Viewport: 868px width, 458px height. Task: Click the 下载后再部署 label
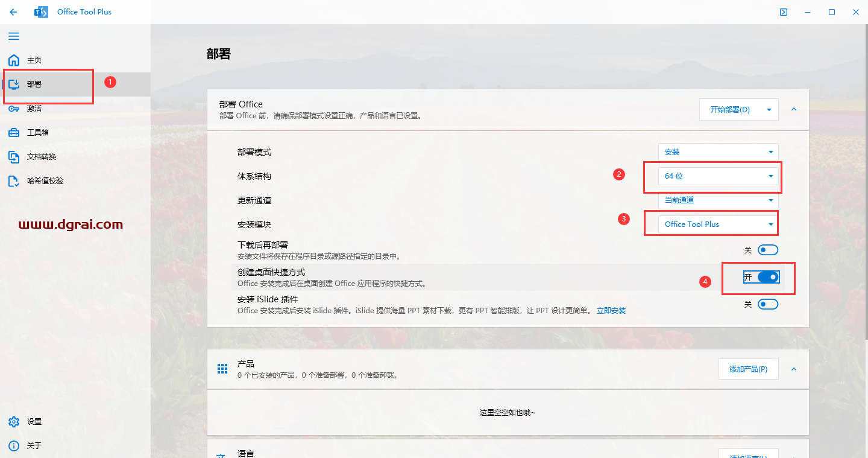263,245
